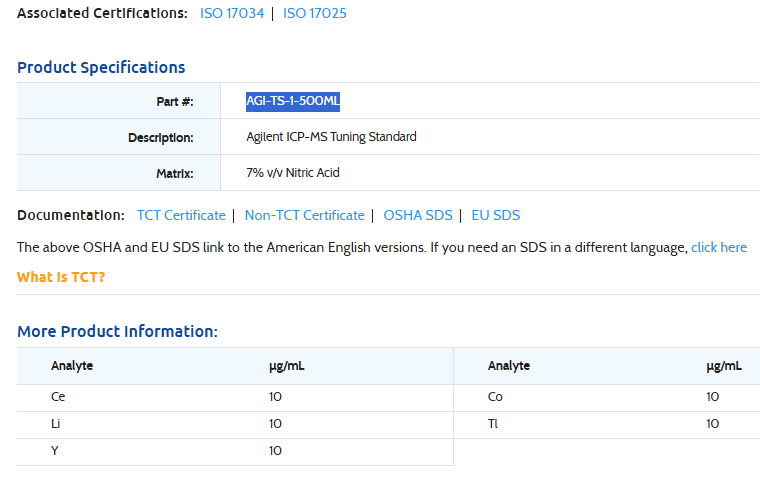
Task: Select the Y analyte cell
Action: (x=55, y=451)
